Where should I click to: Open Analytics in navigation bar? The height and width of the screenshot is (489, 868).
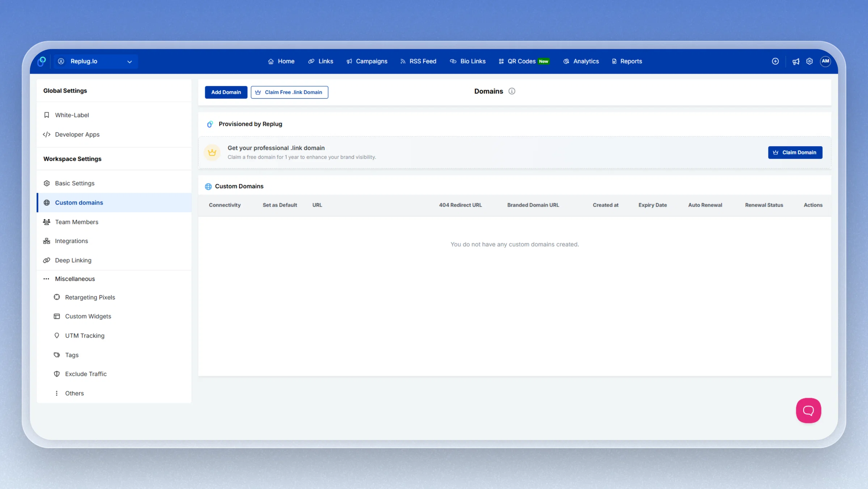click(x=581, y=61)
